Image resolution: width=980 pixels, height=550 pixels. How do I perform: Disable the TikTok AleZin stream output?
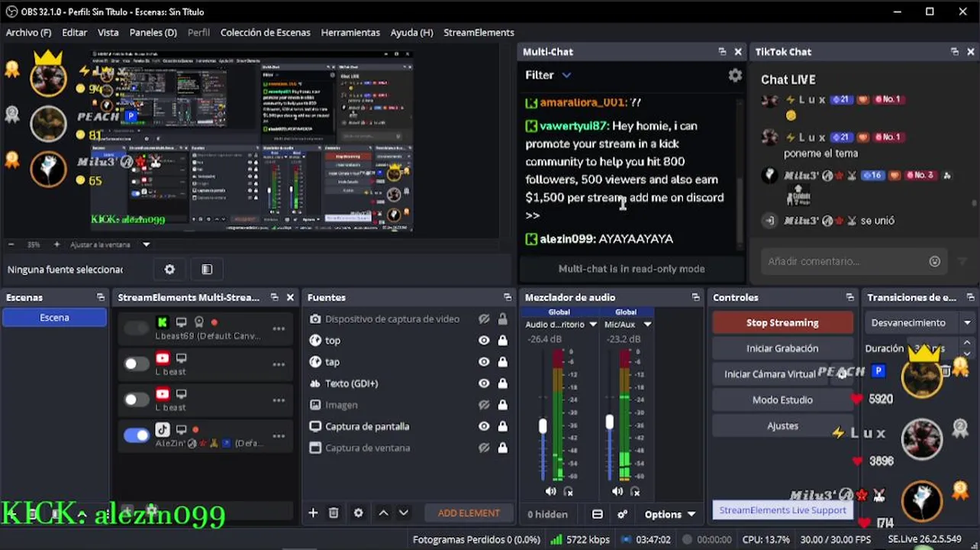click(x=137, y=435)
